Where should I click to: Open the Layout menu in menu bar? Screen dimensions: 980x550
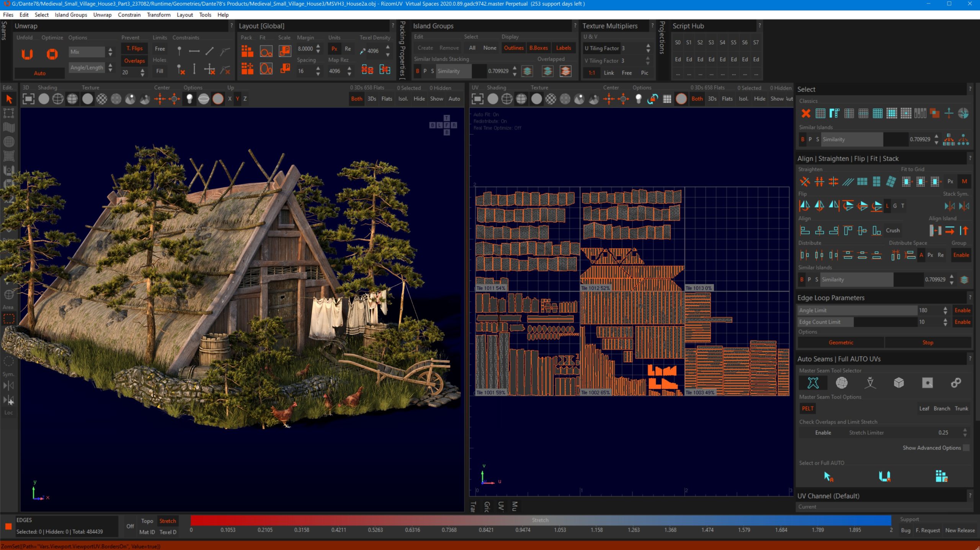(185, 15)
